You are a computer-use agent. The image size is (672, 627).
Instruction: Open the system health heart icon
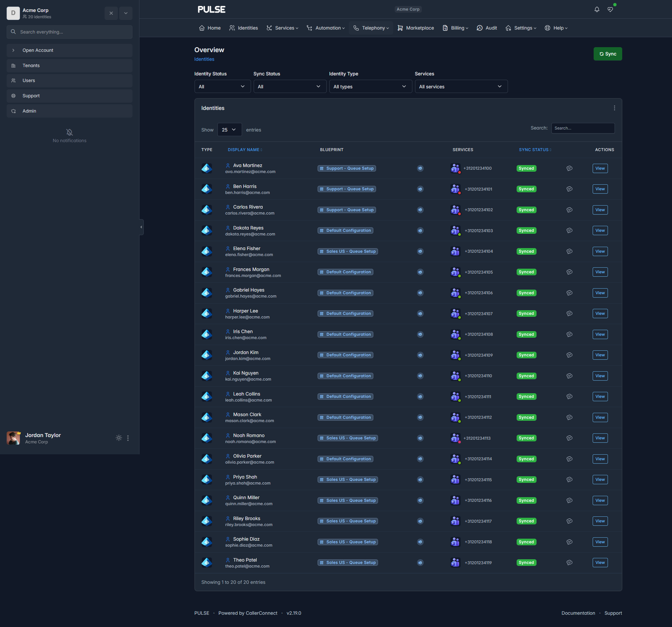click(x=611, y=9)
